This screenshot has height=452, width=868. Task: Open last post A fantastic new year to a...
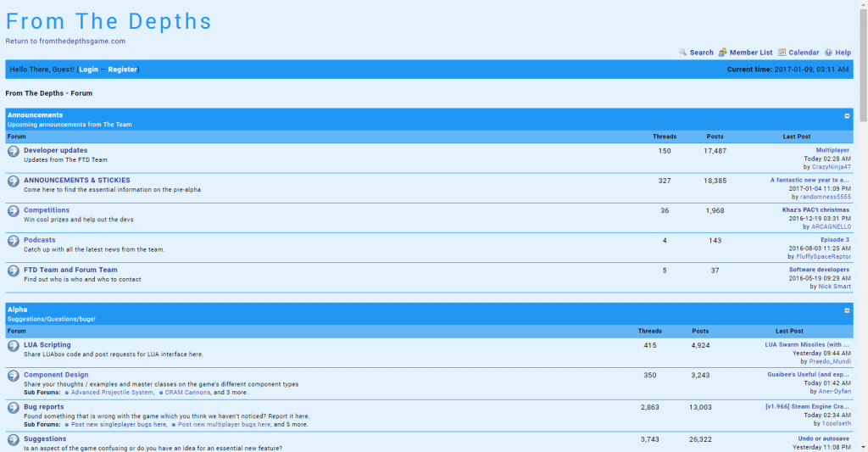pyautogui.click(x=810, y=180)
